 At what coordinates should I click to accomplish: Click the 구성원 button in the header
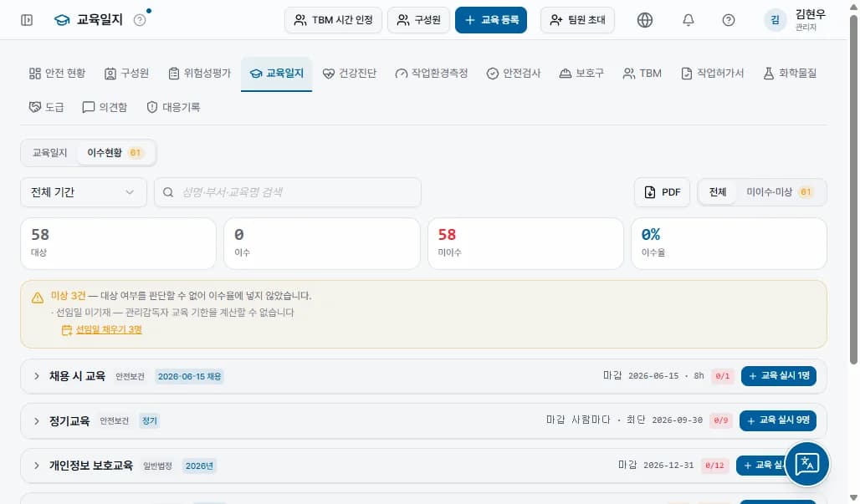point(419,20)
